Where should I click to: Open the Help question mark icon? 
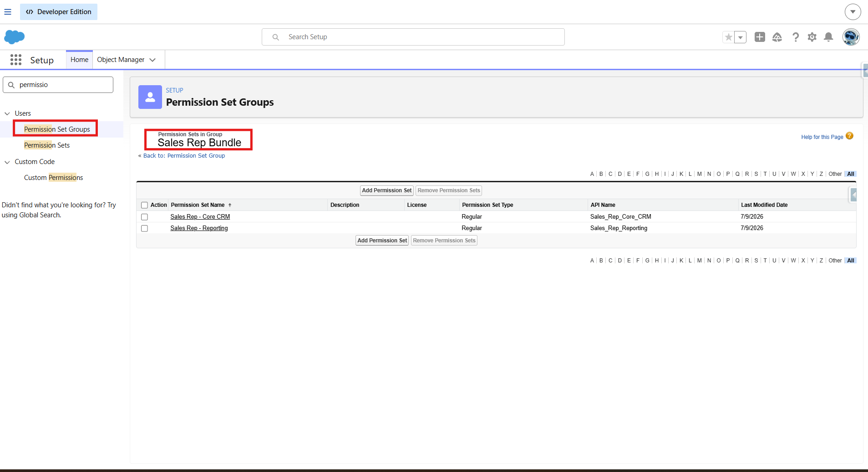point(795,37)
